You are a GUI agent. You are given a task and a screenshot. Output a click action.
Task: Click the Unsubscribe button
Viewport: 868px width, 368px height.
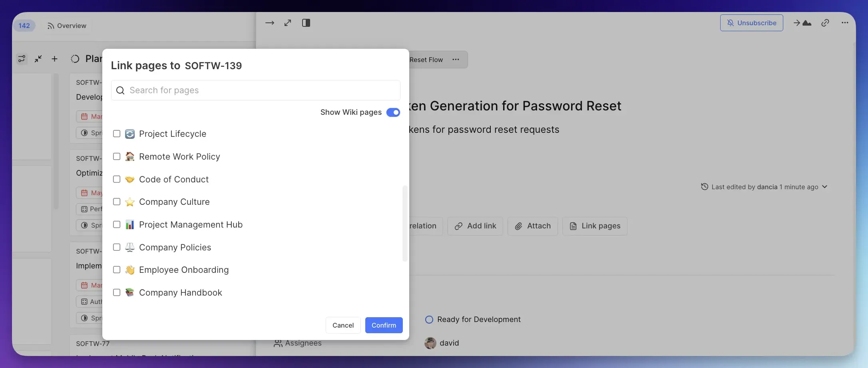coord(751,23)
